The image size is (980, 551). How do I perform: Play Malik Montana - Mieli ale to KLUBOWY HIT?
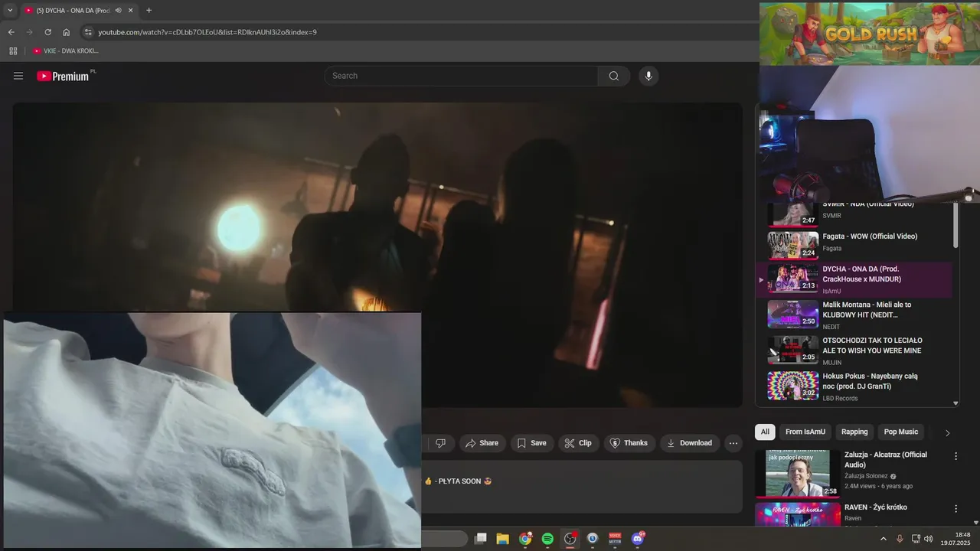pos(854,315)
